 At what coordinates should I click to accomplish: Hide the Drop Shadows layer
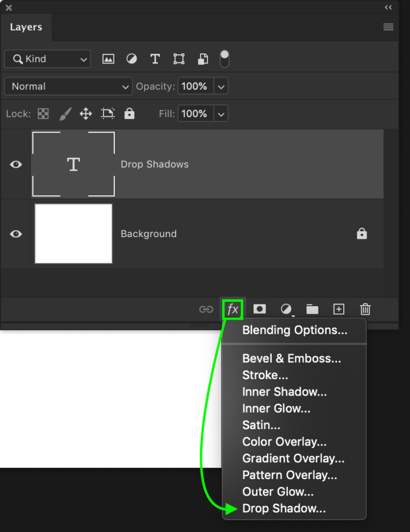click(x=15, y=164)
